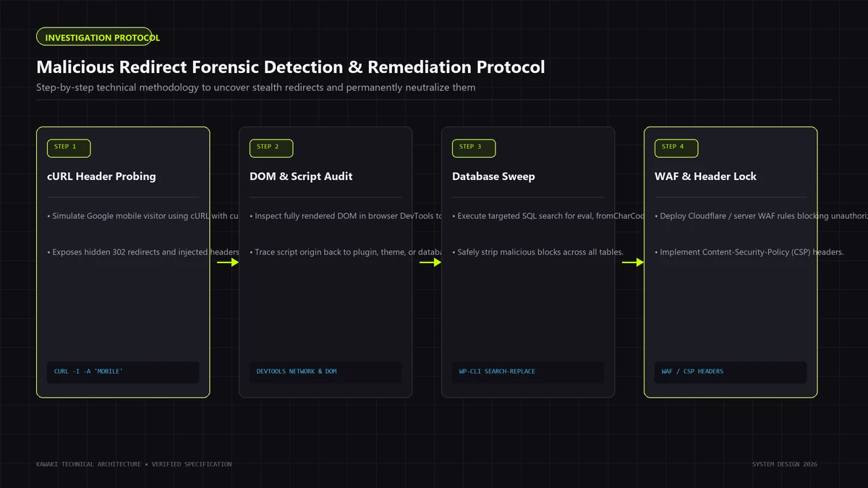This screenshot has height=488, width=868.
Task: Select the 'DOM & Script Audit' heading
Action: point(301,176)
